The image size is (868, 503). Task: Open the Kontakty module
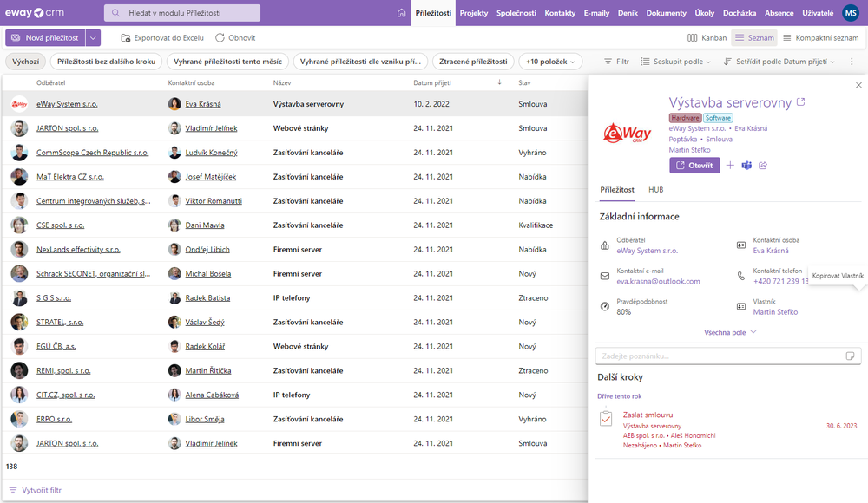tap(560, 13)
